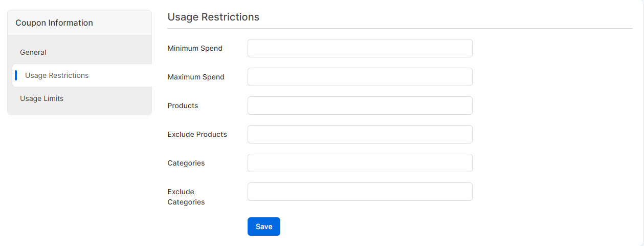Click inside the Exclude Products input box
The height and width of the screenshot is (246, 644).
coord(360,134)
